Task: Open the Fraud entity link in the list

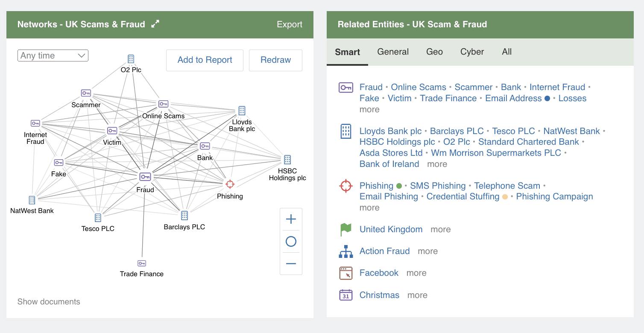Action: point(371,87)
